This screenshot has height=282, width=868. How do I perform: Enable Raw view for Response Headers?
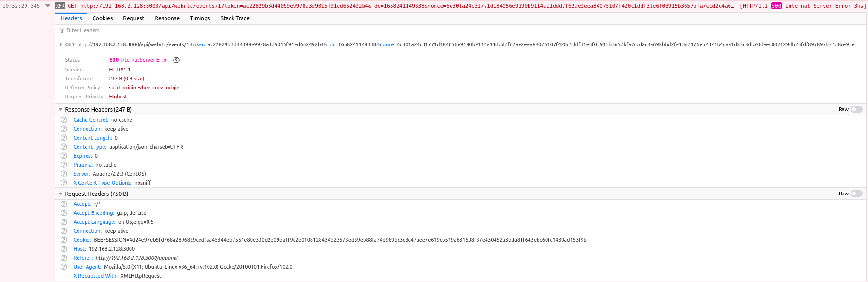(856, 109)
